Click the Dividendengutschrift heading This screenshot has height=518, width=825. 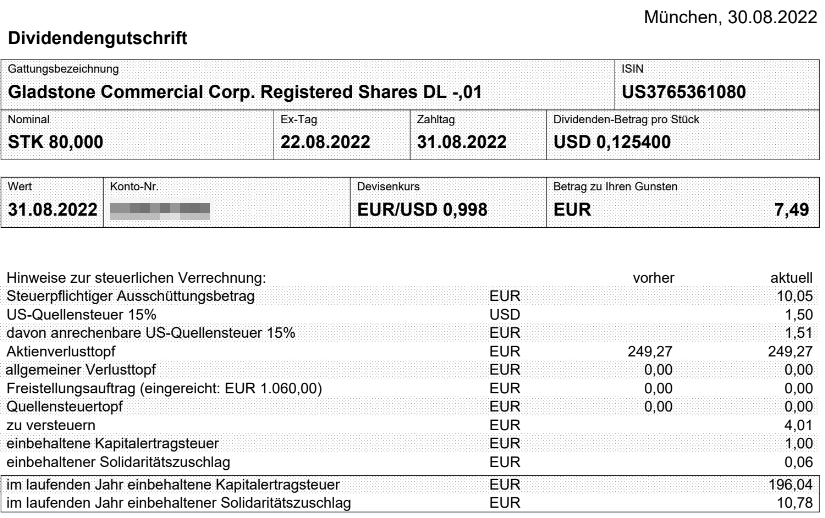coord(97,38)
